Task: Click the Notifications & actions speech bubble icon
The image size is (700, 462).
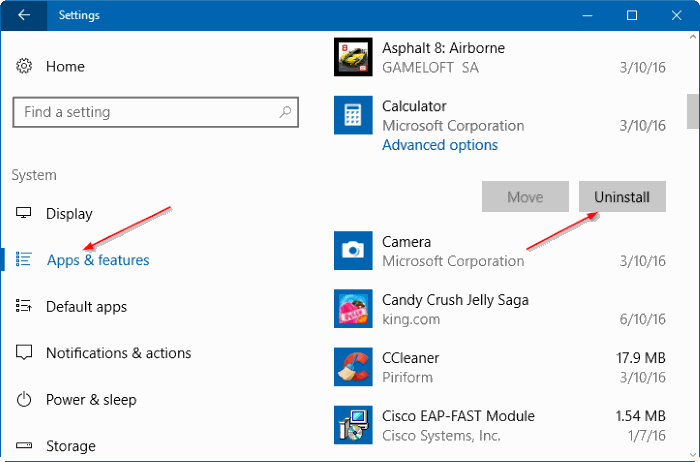Action: click(24, 352)
